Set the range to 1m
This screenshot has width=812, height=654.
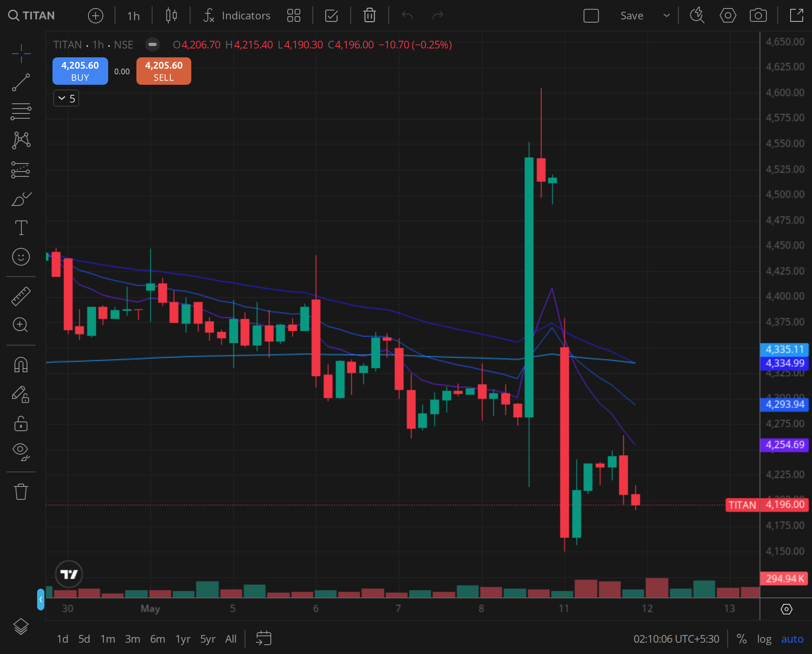[x=108, y=639]
